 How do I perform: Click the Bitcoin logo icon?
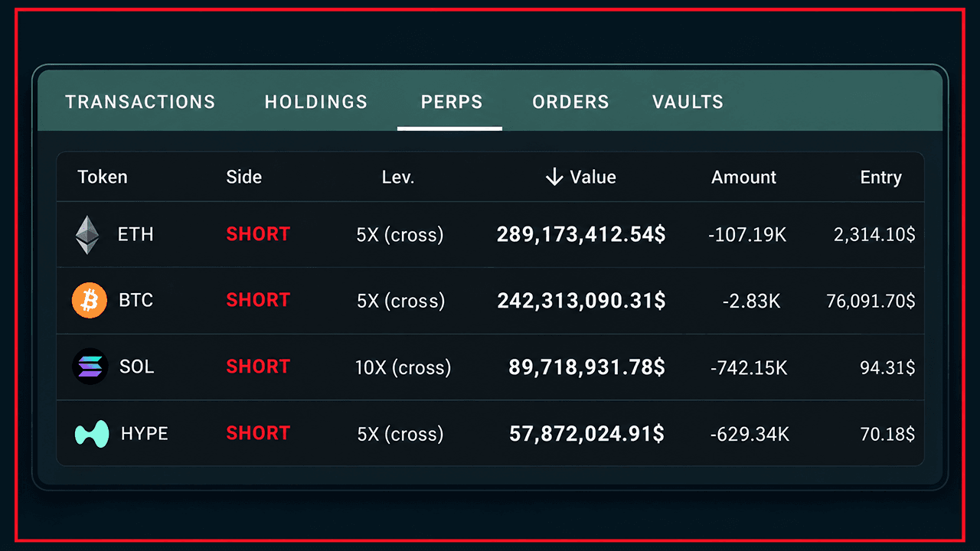coord(90,300)
